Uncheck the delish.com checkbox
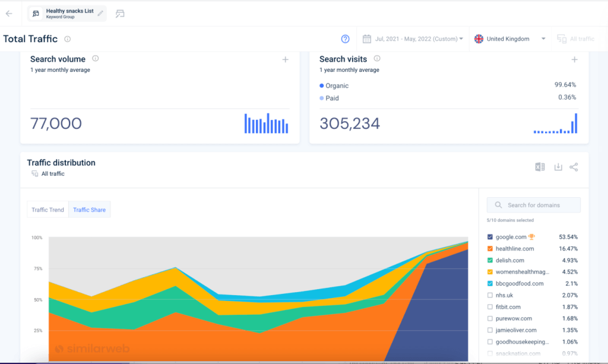The height and width of the screenshot is (364, 608). click(x=490, y=260)
